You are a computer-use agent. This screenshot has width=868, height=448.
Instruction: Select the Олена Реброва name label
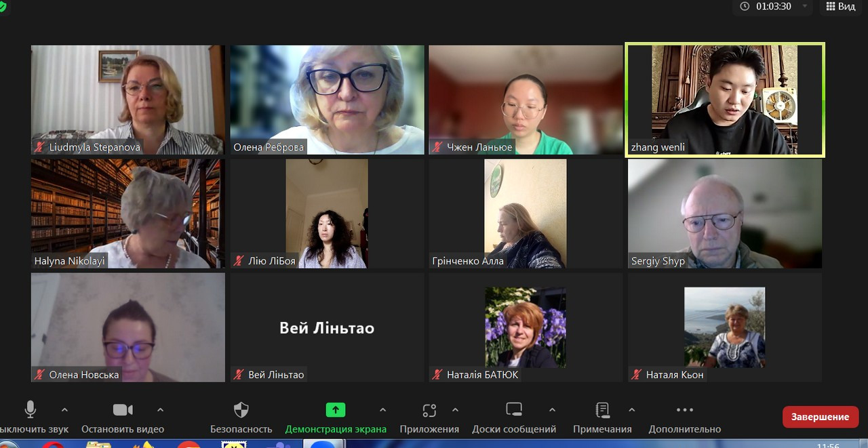268,147
